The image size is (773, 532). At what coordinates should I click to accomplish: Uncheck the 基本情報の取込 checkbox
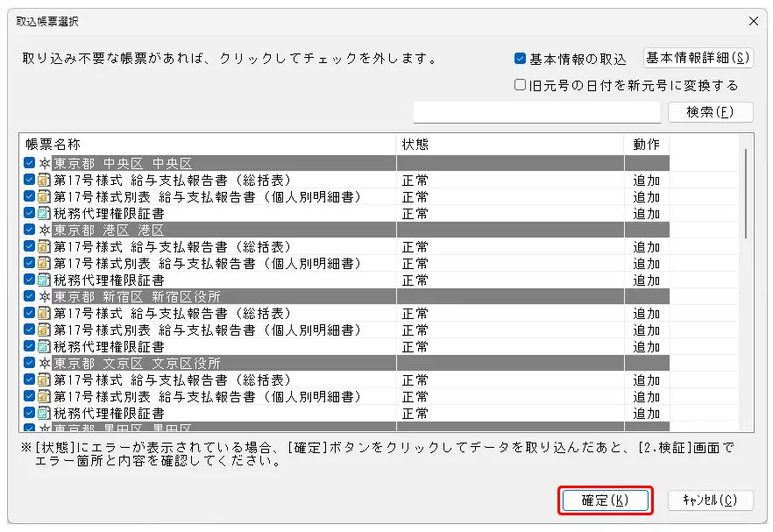tap(521, 59)
